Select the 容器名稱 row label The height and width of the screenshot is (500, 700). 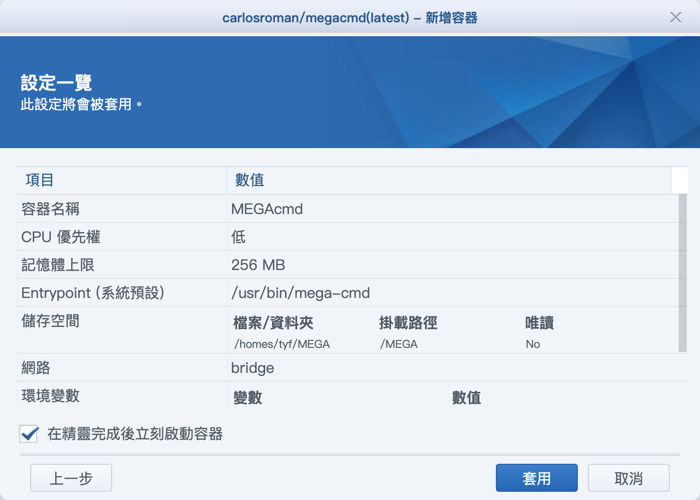[50, 208]
